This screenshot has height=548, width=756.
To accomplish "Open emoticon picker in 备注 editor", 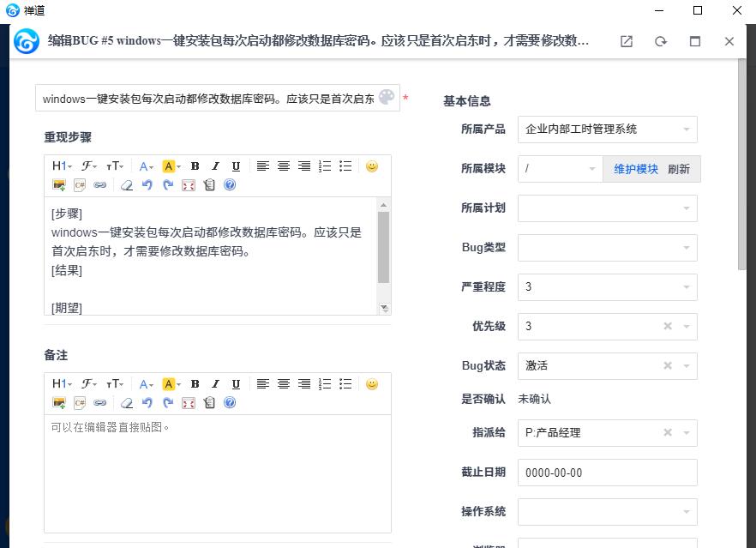I will click(x=372, y=384).
